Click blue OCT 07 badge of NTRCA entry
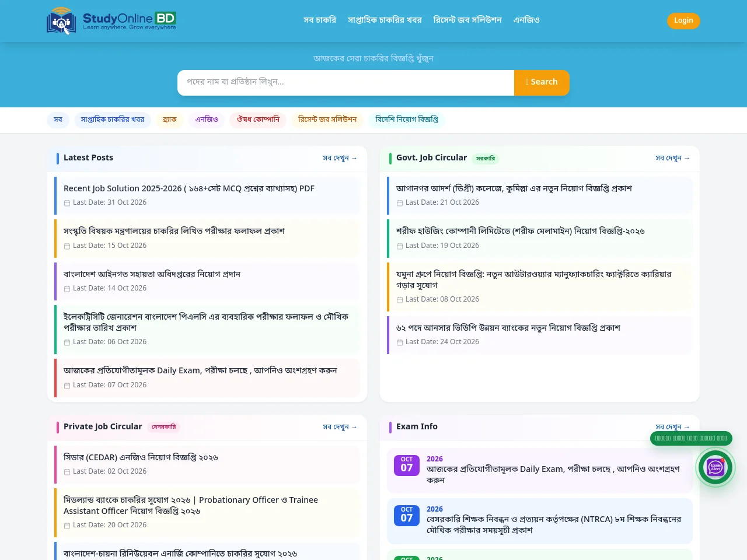The width and height of the screenshot is (747, 560). click(407, 515)
